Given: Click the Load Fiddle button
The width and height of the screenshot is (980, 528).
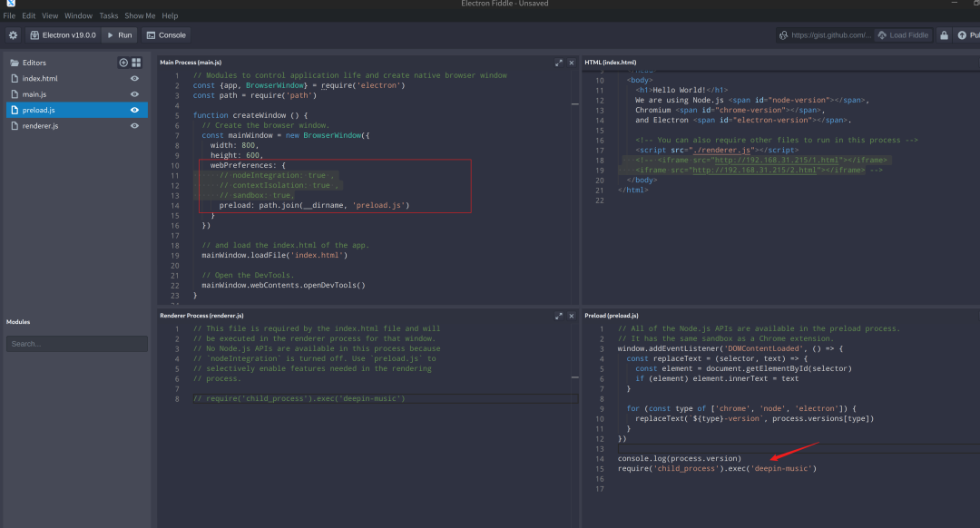Looking at the screenshot, I should click(904, 35).
